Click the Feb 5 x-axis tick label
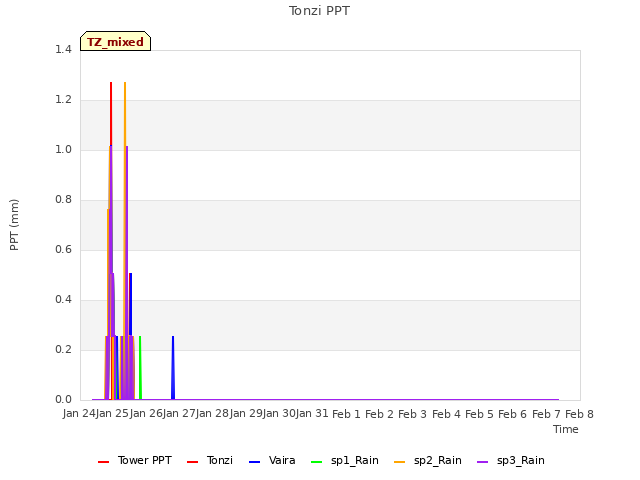Image resolution: width=640 pixels, height=480 pixels. [479, 414]
